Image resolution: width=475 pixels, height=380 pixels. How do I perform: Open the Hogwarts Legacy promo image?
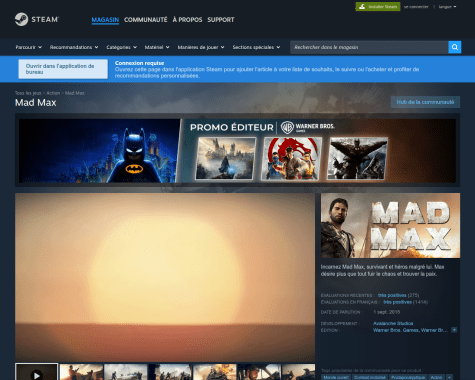226,158
